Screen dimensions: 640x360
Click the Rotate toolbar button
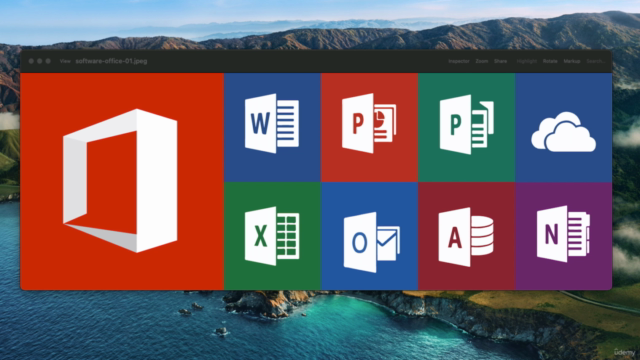click(550, 61)
